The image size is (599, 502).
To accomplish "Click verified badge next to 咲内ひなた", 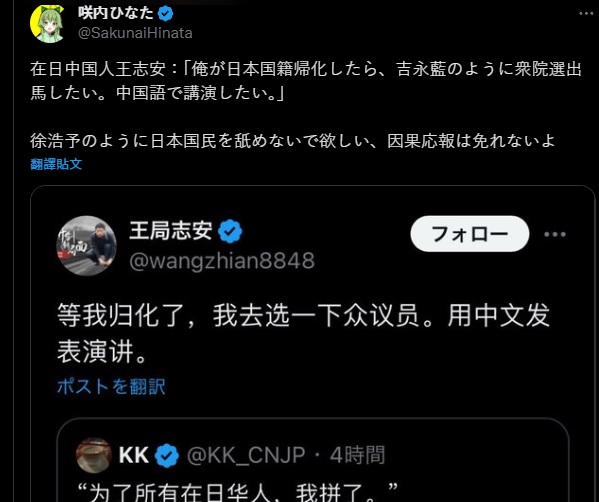I will [165, 14].
